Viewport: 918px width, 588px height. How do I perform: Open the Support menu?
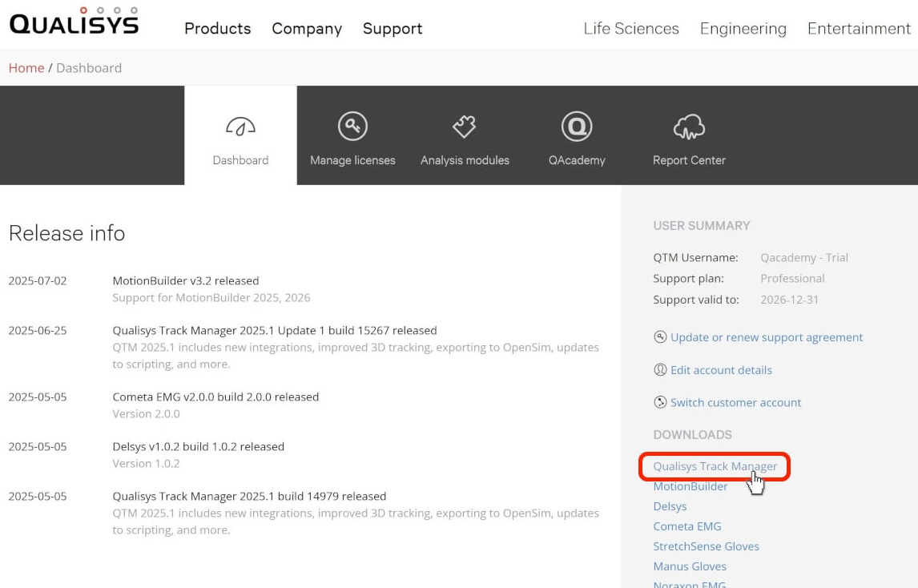[x=393, y=29]
